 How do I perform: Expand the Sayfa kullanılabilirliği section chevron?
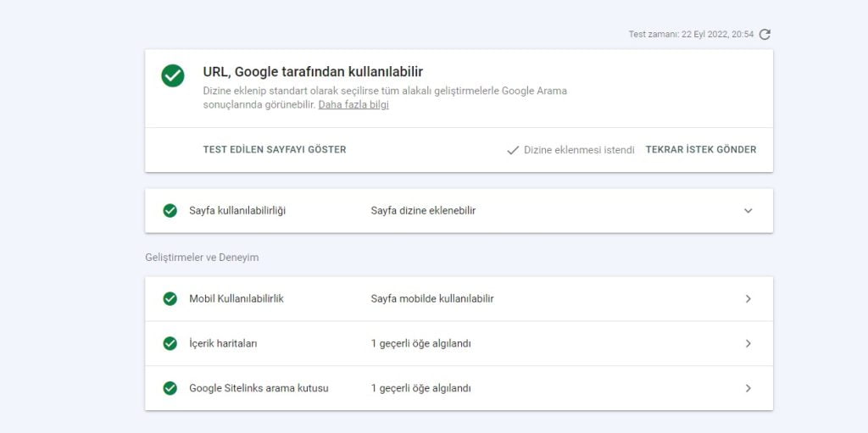tap(748, 211)
